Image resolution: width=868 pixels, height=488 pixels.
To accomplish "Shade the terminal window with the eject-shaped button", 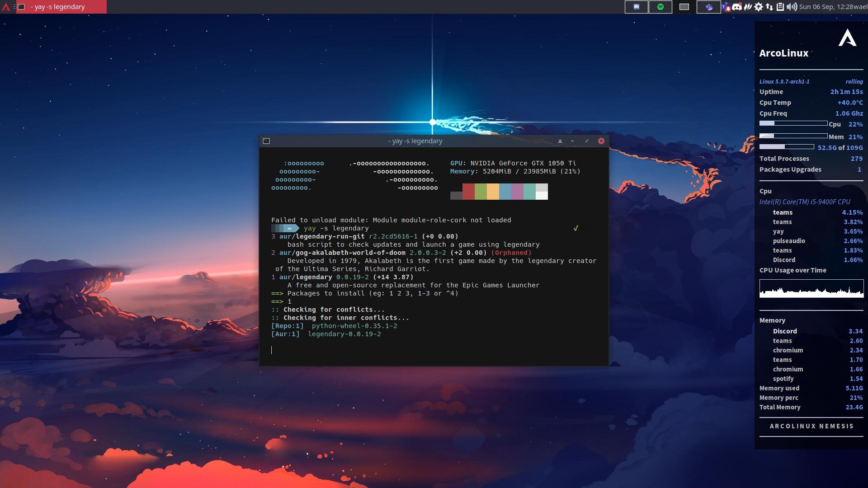I will pos(560,141).
